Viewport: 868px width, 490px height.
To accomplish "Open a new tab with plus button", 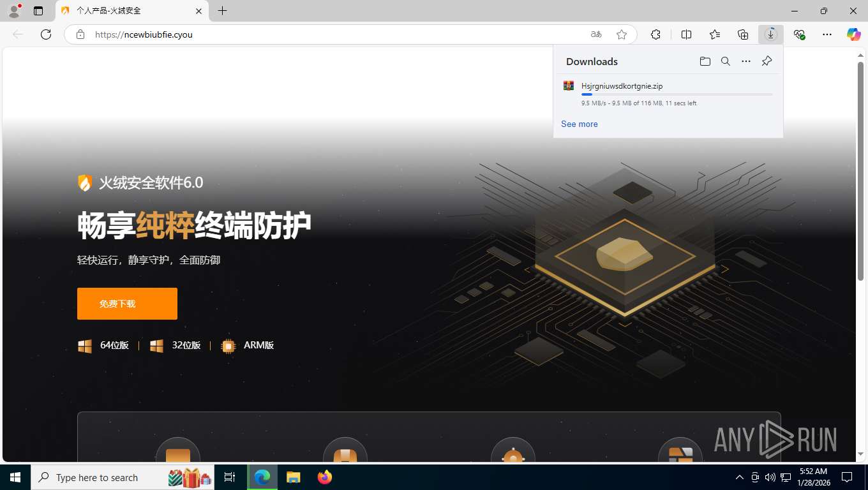I will pos(222,11).
